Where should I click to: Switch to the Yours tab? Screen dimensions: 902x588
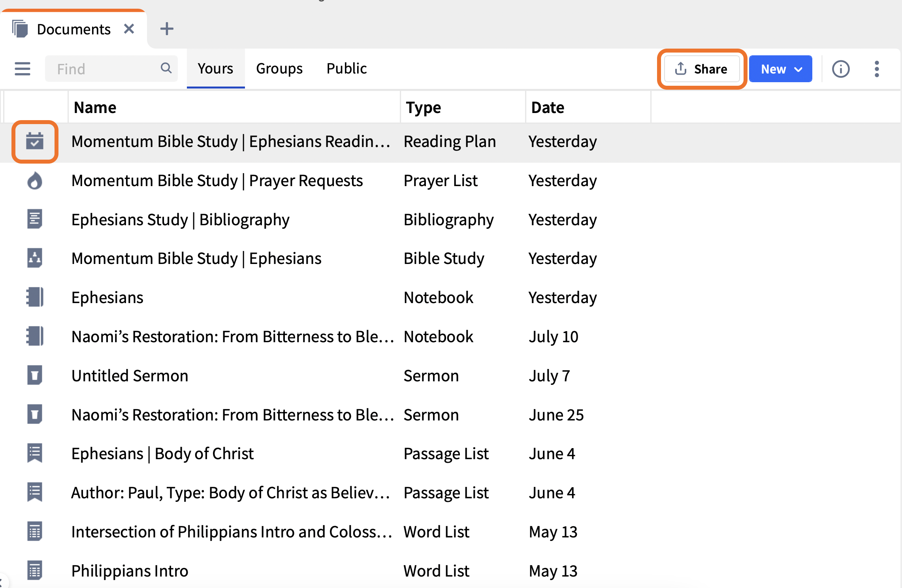tap(215, 69)
